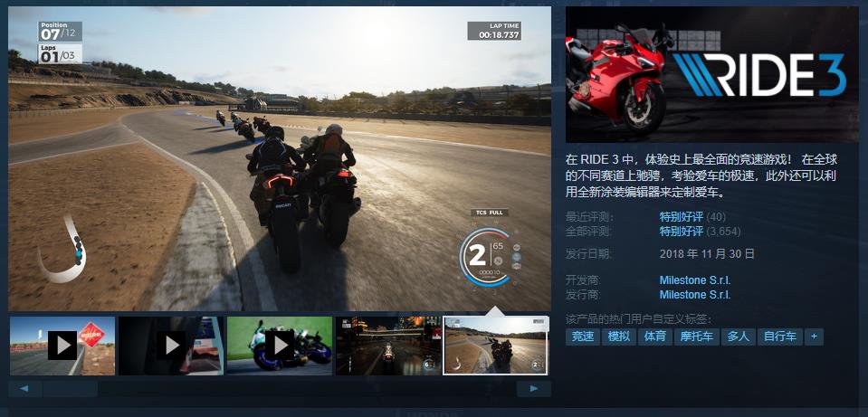Select the 自行车 tag
Screen dimensions: 868x417
(780, 336)
